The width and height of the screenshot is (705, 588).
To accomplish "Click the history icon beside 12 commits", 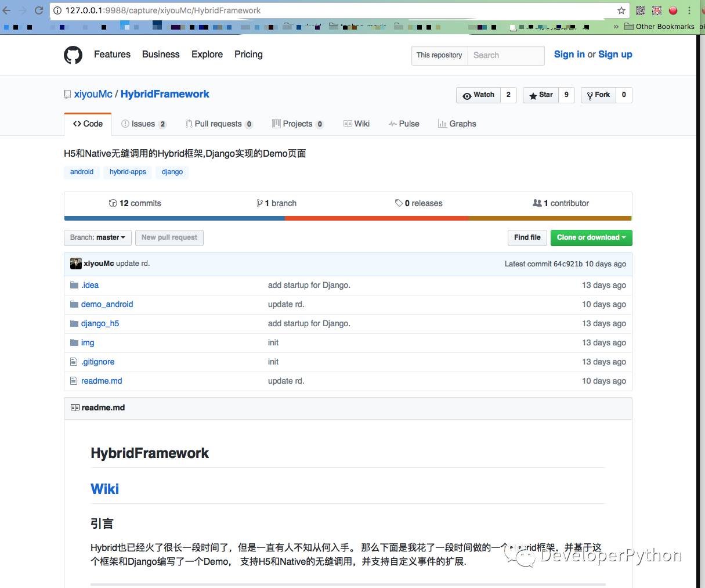I will click(x=113, y=203).
